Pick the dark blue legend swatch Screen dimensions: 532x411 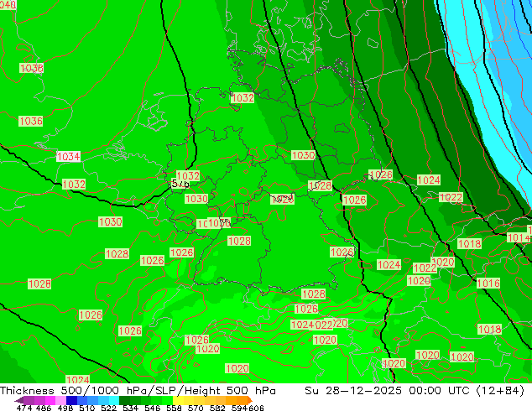[x=71, y=400]
